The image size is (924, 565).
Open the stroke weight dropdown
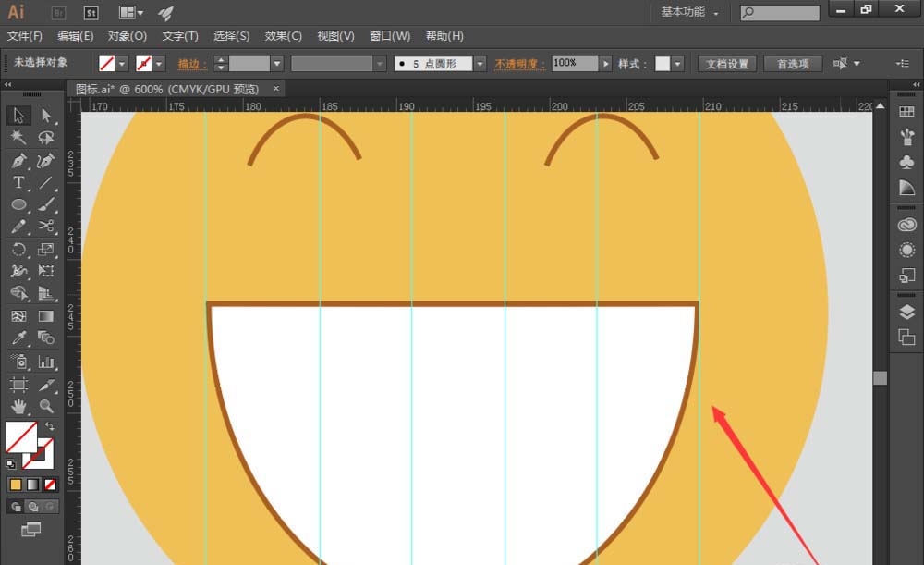[277, 64]
